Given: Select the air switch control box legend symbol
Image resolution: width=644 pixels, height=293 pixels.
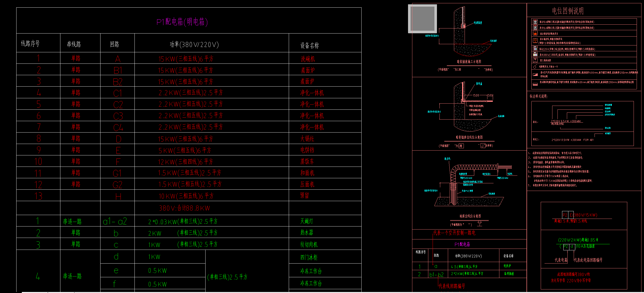Looking at the screenshot, I should tap(535, 75).
